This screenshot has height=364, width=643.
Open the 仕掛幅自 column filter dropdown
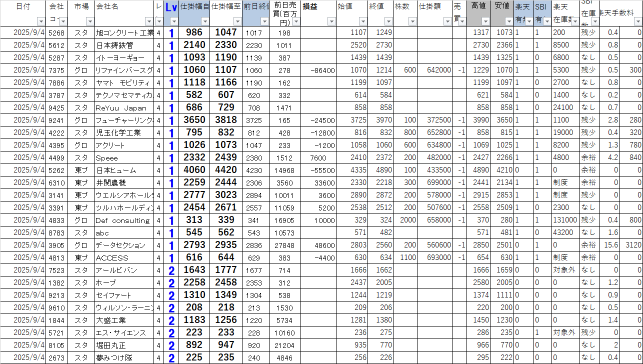205,21
